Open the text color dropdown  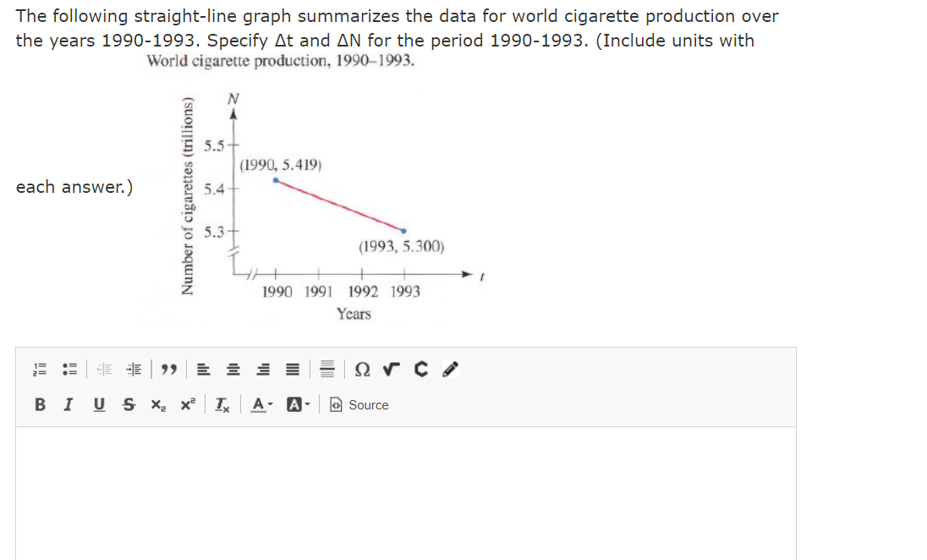[x=260, y=405]
